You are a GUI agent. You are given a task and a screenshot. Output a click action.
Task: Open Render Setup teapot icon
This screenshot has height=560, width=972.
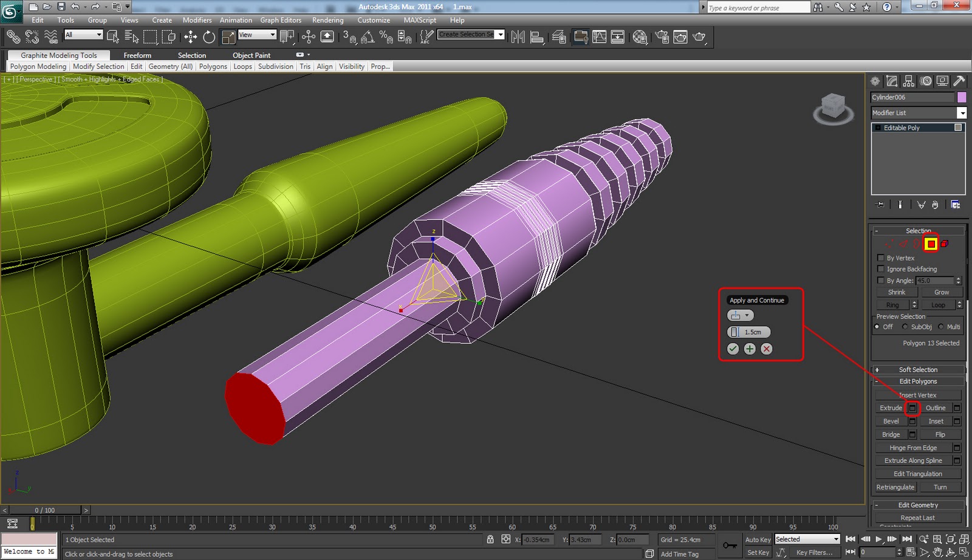tap(662, 37)
